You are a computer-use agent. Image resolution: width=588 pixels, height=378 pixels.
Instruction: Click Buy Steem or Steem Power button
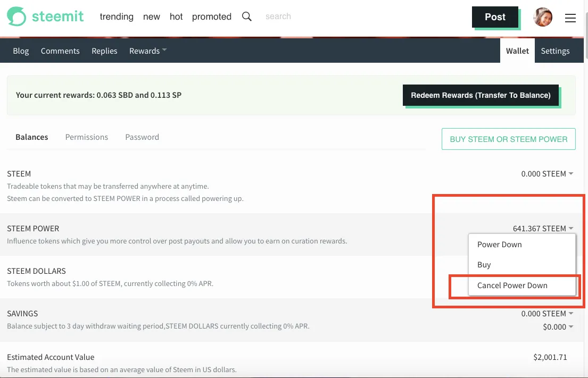(x=509, y=139)
